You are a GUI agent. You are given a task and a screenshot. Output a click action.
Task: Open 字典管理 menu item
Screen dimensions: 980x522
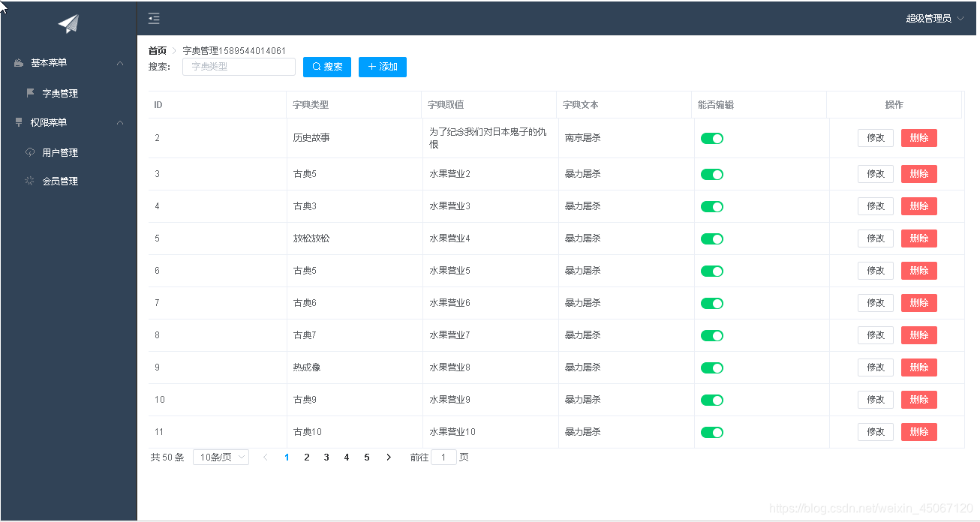[68, 93]
